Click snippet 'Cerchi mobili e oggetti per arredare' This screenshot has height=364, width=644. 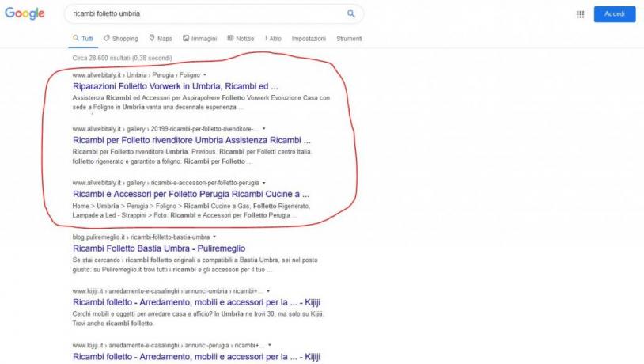point(198,318)
